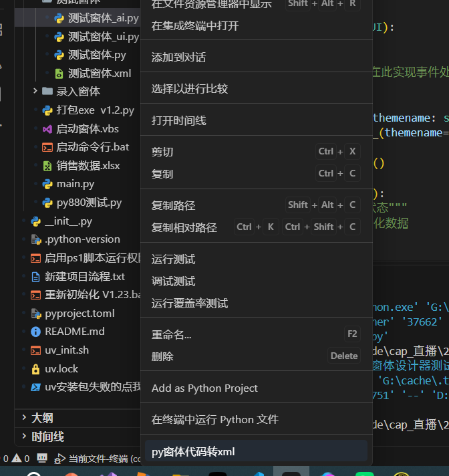Click the debug run icon in status bar
449x476 pixels.
pos(59,459)
